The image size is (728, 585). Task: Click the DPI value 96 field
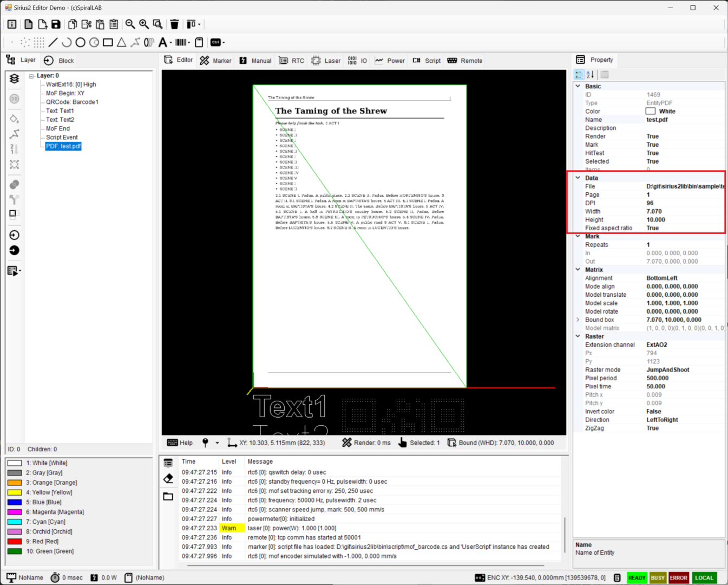tap(685, 203)
